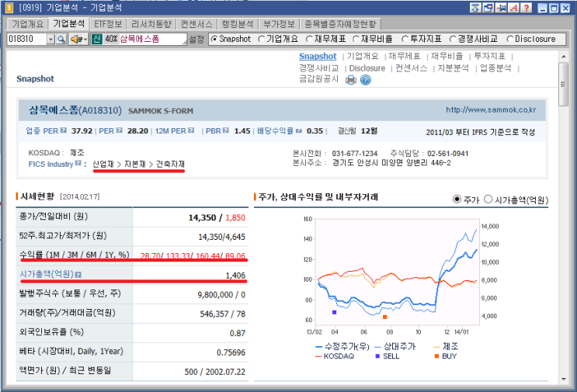Switch to the 기업개요 tab
The height and width of the screenshot is (392, 577).
28,24
